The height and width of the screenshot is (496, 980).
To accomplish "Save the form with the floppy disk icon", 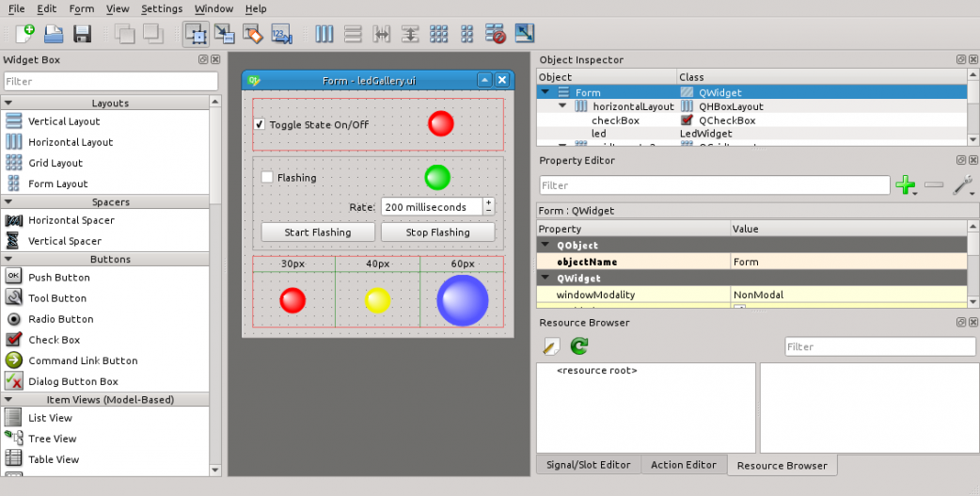I will (x=82, y=34).
